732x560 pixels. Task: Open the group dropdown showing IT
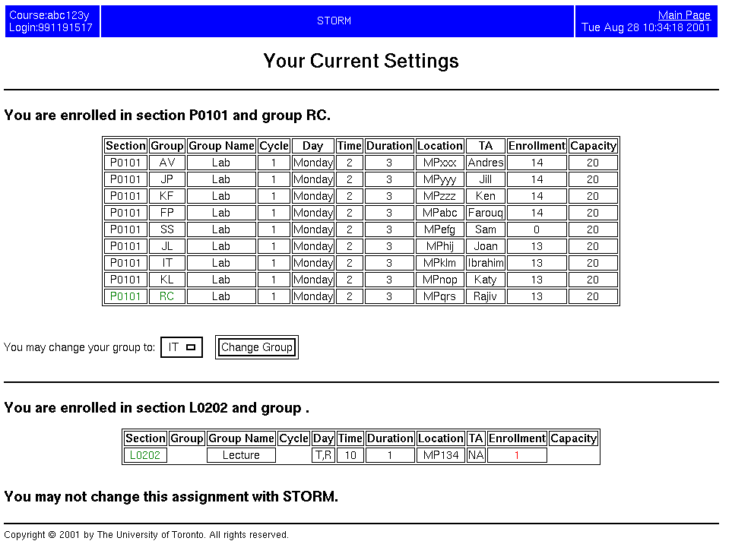click(180, 346)
